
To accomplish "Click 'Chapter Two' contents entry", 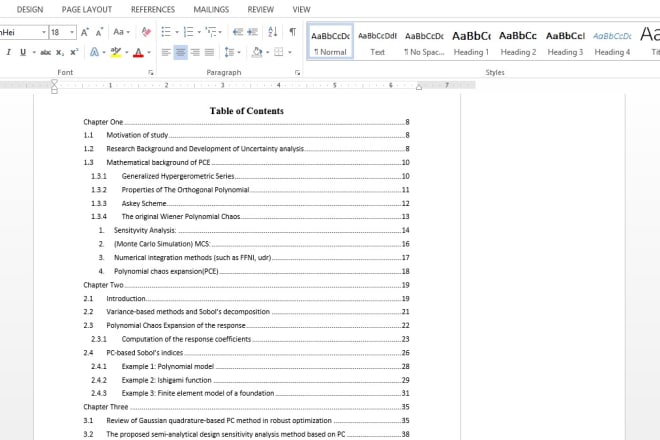I will click(x=246, y=285).
